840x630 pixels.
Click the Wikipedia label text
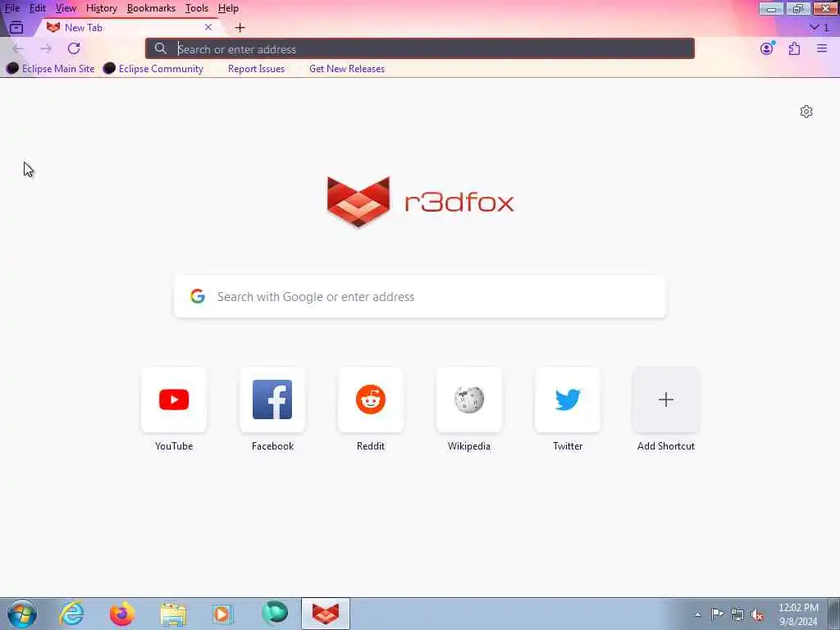pyautogui.click(x=469, y=446)
